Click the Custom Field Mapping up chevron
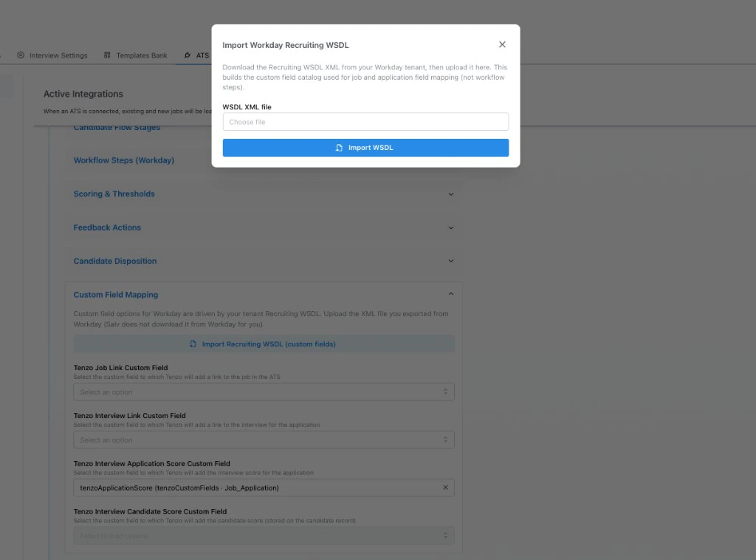Screen dimensions: 756x560 pos(451,294)
